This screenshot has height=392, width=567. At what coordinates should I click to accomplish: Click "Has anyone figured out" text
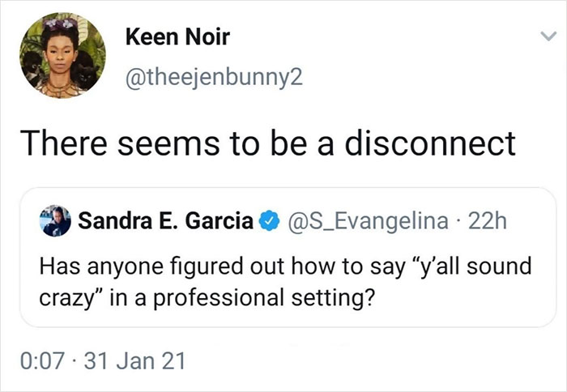pyautogui.click(x=125, y=266)
